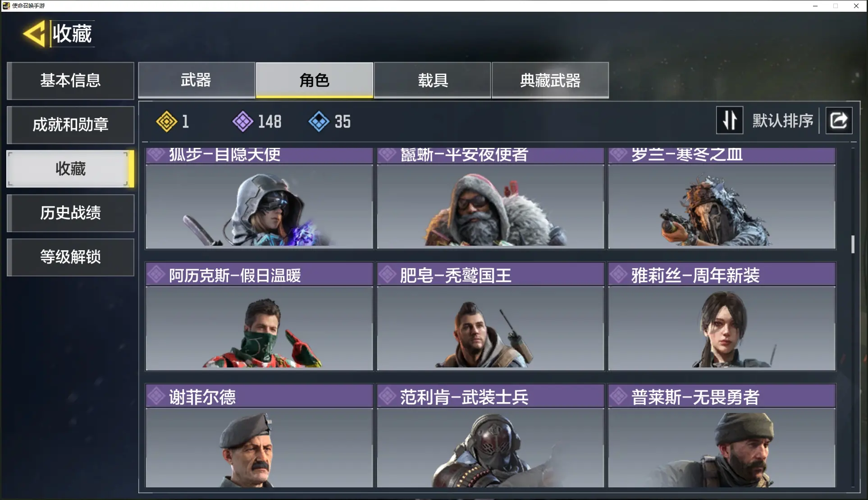Open the 等级解锁 section
This screenshot has height=500, width=868.
[70, 257]
